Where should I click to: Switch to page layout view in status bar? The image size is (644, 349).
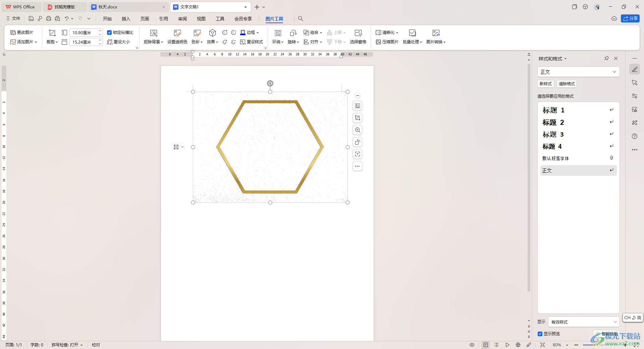(485, 345)
